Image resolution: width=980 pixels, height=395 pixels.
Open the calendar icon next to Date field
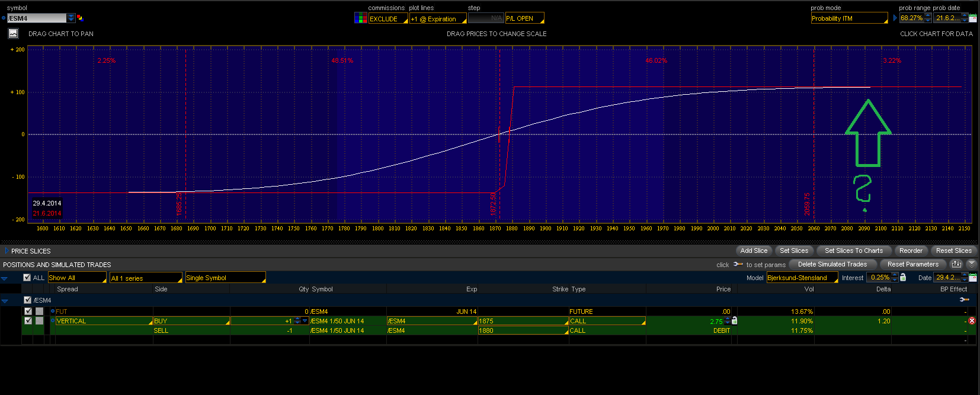tap(972, 277)
